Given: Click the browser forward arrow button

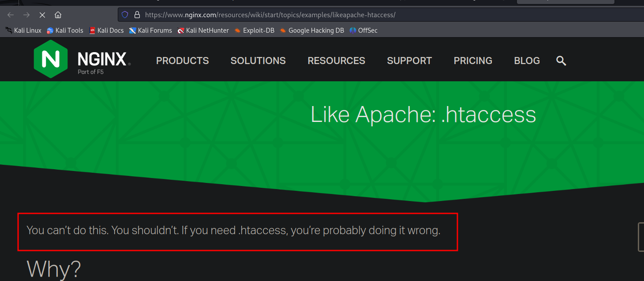Looking at the screenshot, I should [x=26, y=15].
